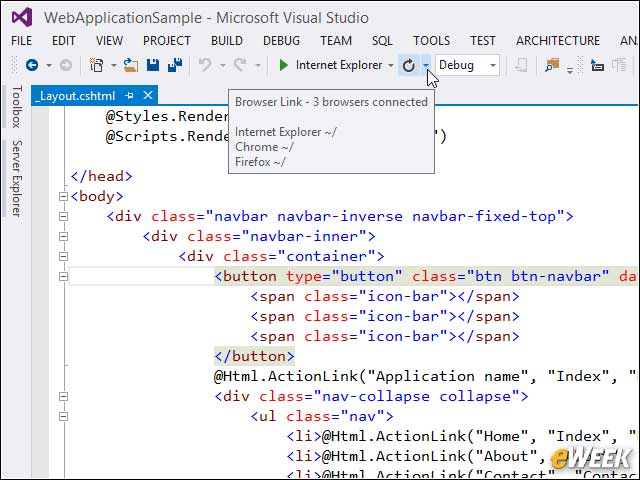640x480 pixels.
Task: Open the New Project dropdown arrow
Action: coord(113,65)
